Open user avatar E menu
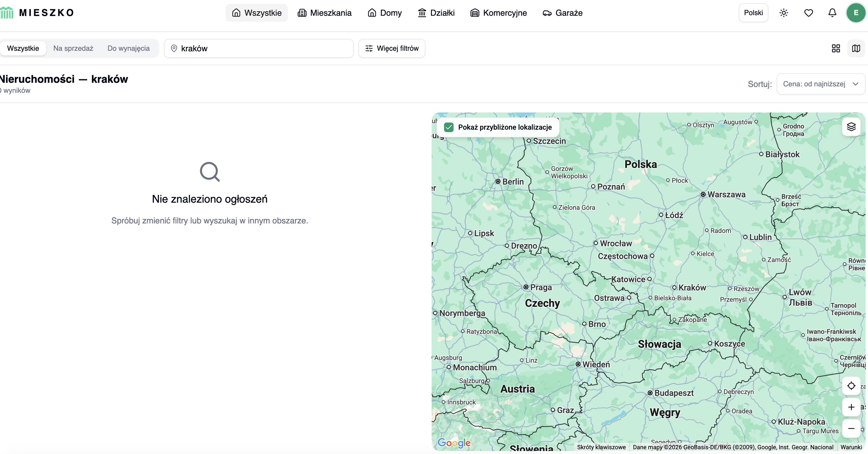Viewport: 868px width, 454px height. pos(856,13)
